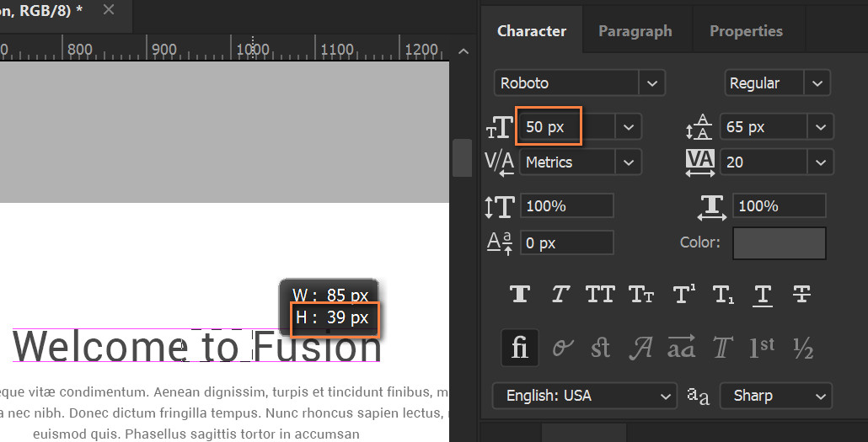This screenshot has width=868, height=442.
Task: Click the kerning V/A icon
Action: coord(500,162)
